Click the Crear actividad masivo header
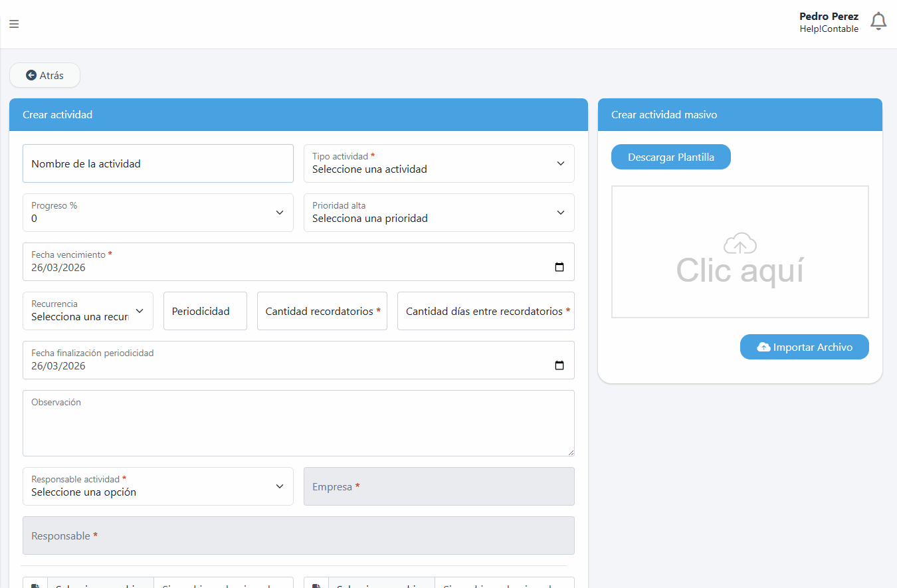This screenshot has width=897, height=588. tap(740, 114)
